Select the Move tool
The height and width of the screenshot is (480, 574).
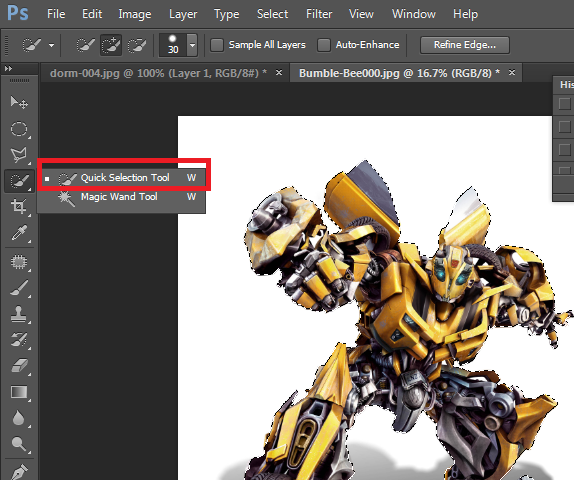click(19, 103)
